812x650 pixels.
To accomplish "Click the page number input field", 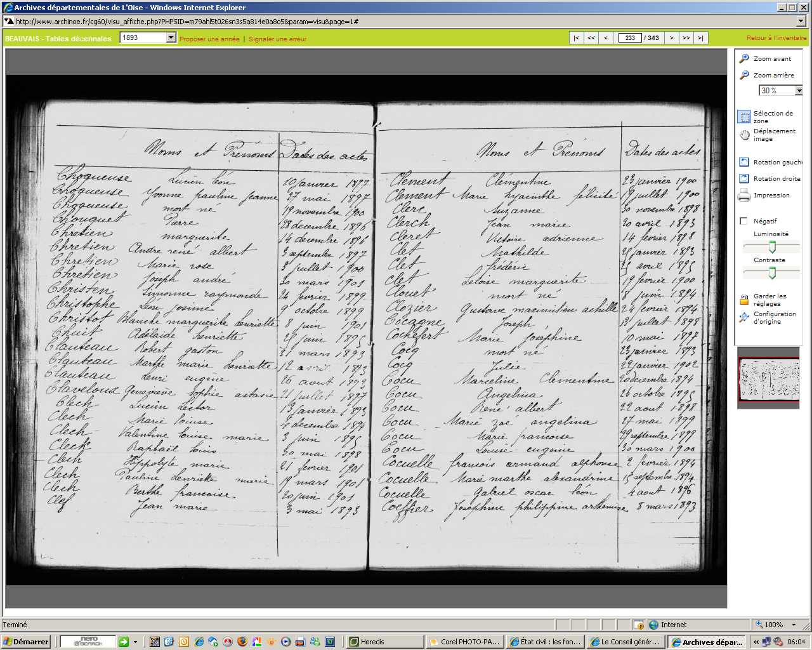I will point(629,38).
